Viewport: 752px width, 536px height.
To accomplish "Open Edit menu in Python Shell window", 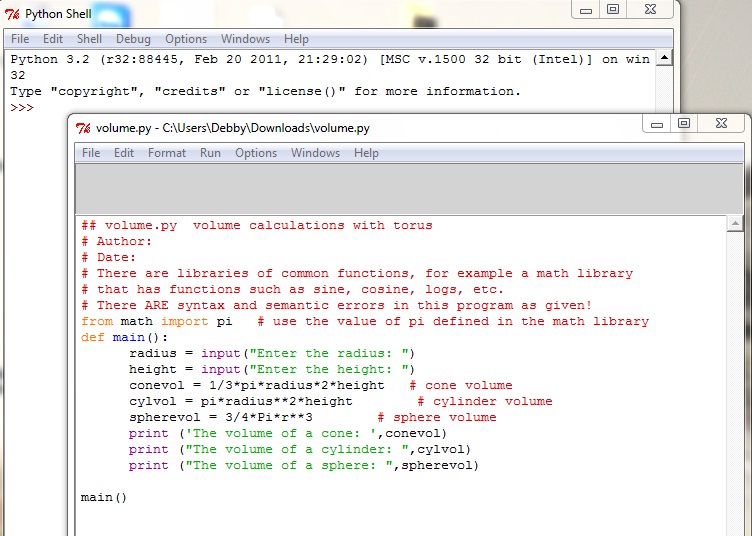I will click(x=53, y=39).
